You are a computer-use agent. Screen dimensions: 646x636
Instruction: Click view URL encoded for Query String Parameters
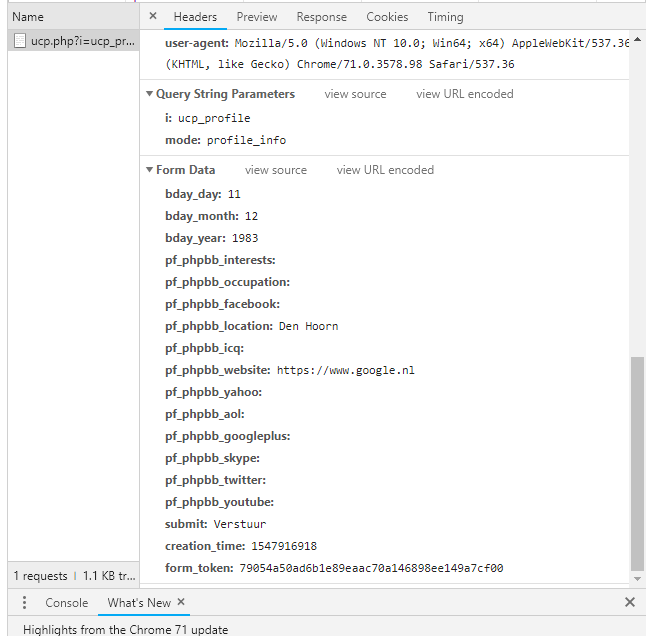[465, 94]
